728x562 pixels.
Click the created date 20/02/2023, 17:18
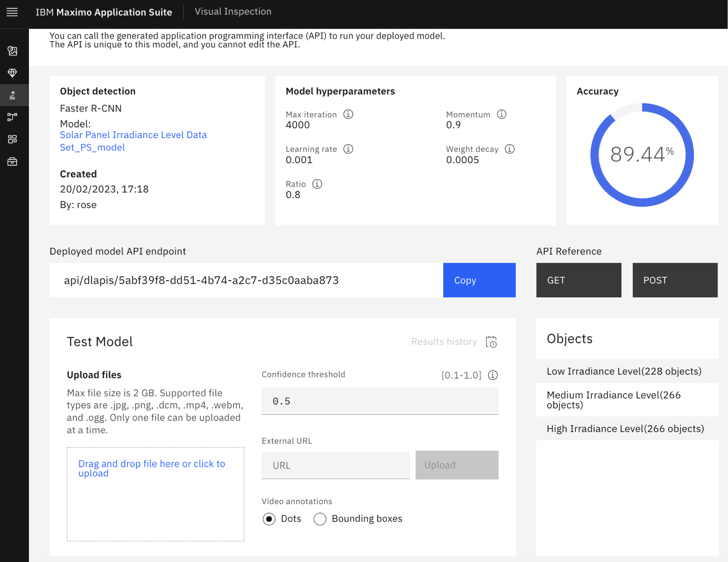click(x=104, y=189)
